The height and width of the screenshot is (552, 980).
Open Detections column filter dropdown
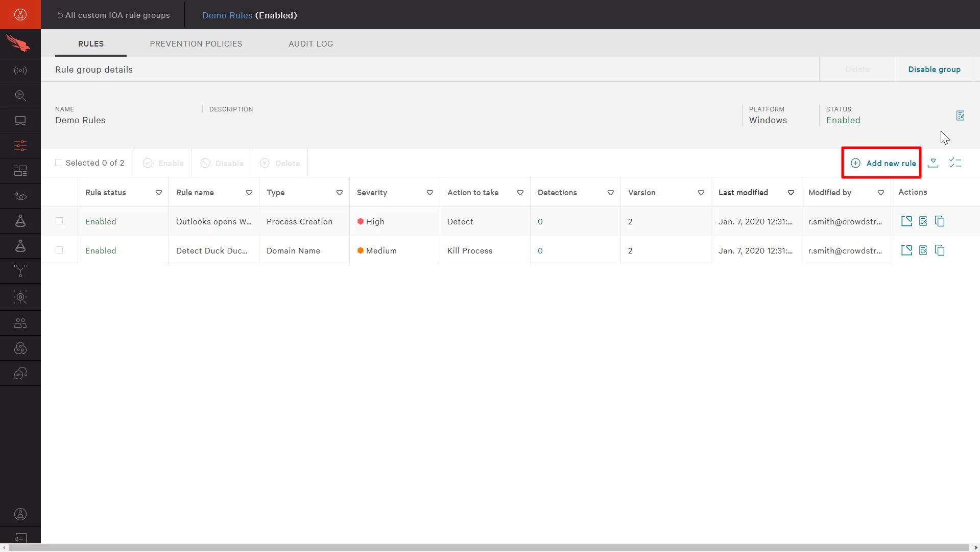tap(611, 193)
